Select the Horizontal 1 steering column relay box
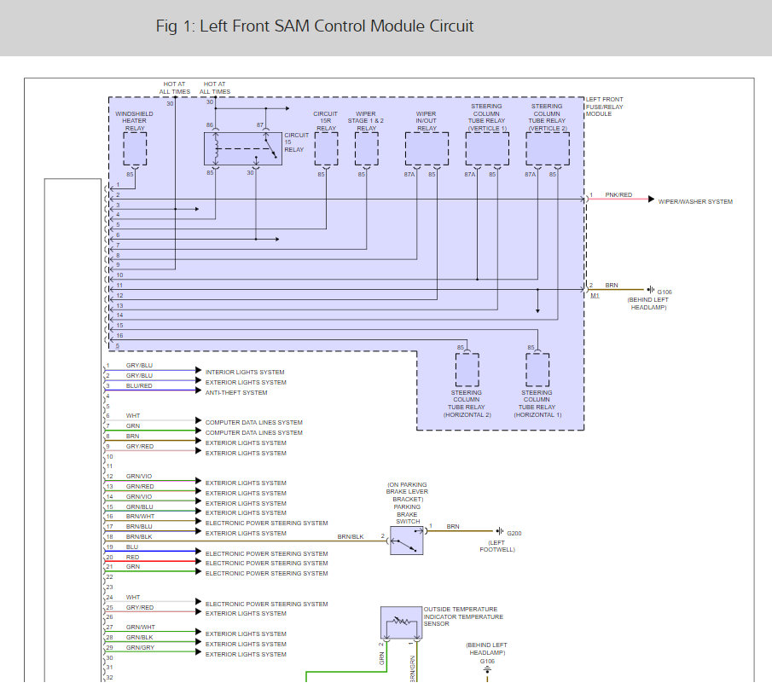Viewport: 772px width, 700px height. click(537, 370)
